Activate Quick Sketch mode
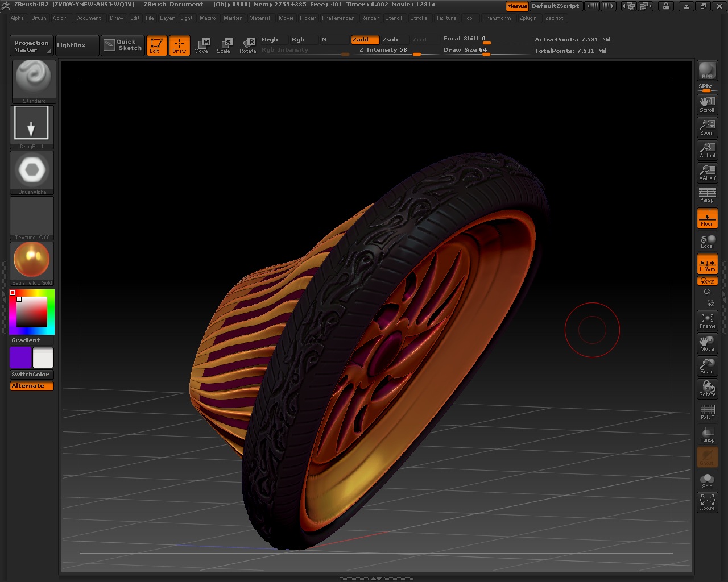Viewport: 728px width, 582px height. [122, 45]
